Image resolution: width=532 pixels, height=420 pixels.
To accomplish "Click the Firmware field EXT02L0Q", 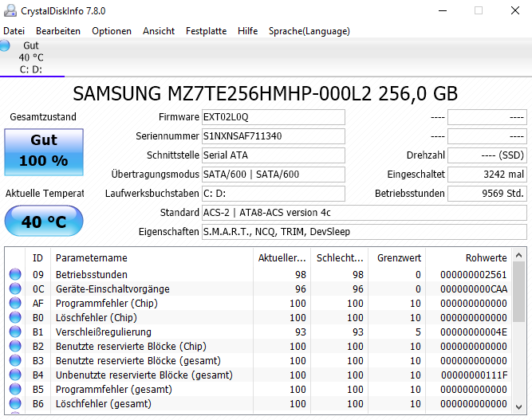I will pyautogui.click(x=274, y=117).
